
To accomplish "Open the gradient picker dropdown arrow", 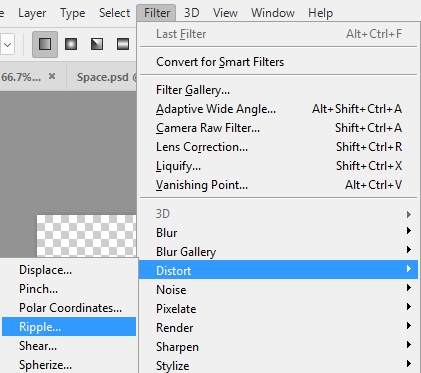I will click(x=7, y=44).
